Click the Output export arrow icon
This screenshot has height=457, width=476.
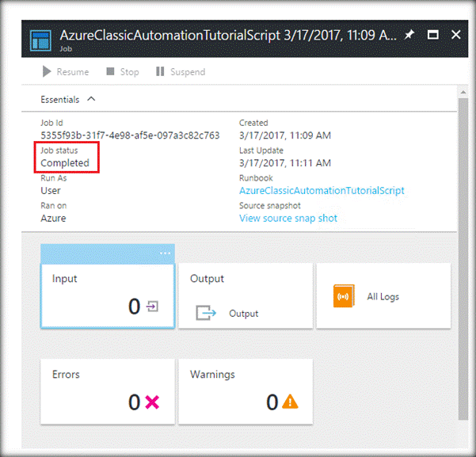206,313
